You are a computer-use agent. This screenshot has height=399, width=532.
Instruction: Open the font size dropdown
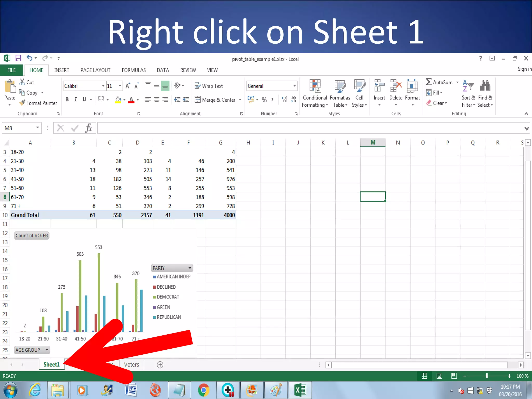(120, 86)
